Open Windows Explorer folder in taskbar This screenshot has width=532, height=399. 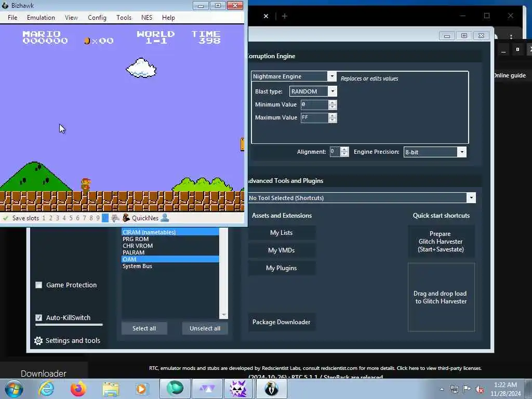point(111,389)
